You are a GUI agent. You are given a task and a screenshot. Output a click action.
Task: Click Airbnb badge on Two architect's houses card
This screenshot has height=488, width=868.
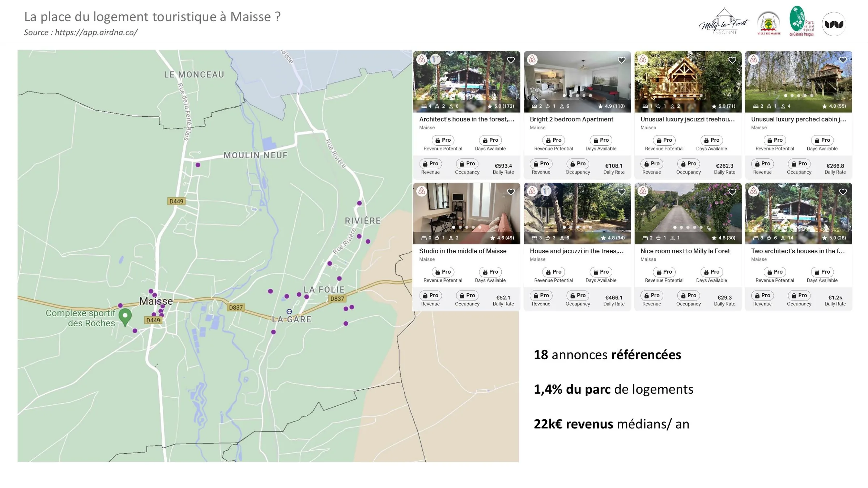753,191
